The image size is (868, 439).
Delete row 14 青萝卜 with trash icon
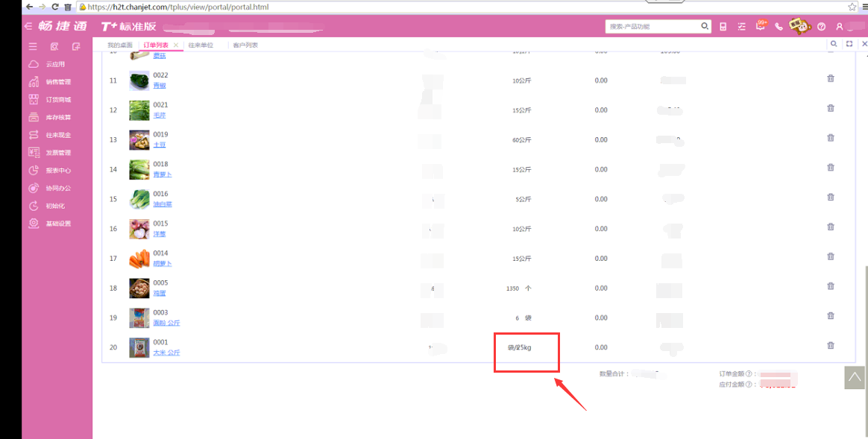pyautogui.click(x=831, y=167)
